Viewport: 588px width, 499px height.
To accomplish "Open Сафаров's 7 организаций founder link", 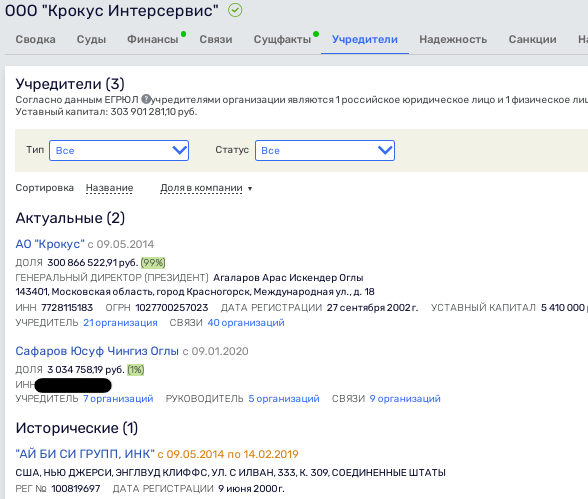I will coord(118,399).
